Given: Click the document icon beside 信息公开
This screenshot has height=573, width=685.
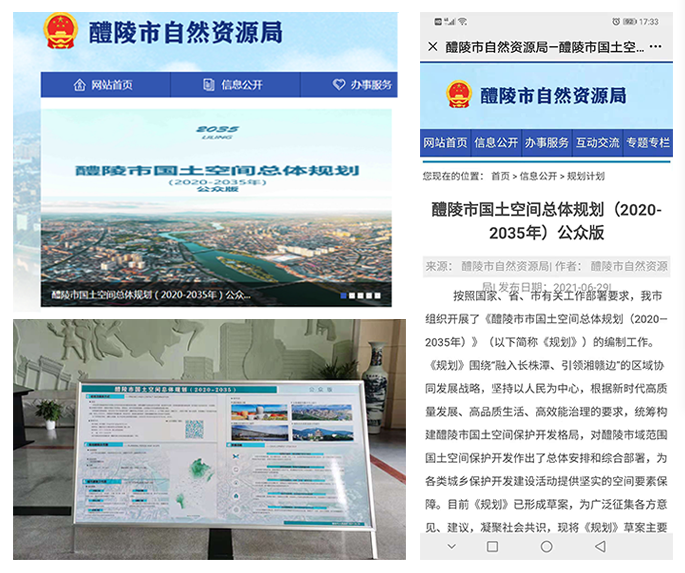Looking at the screenshot, I should (209, 84).
